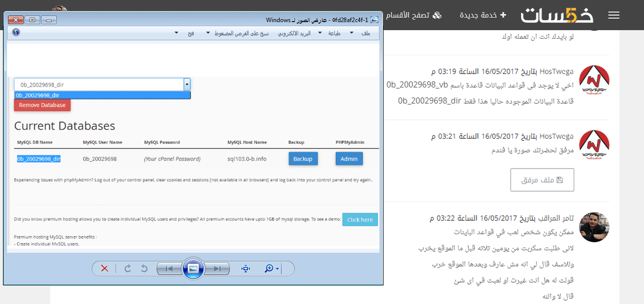The height and width of the screenshot is (304, 644).
Task: Click the Photo Viewer title bar icon
Action: pyautogui.click(x=375, y=20)
